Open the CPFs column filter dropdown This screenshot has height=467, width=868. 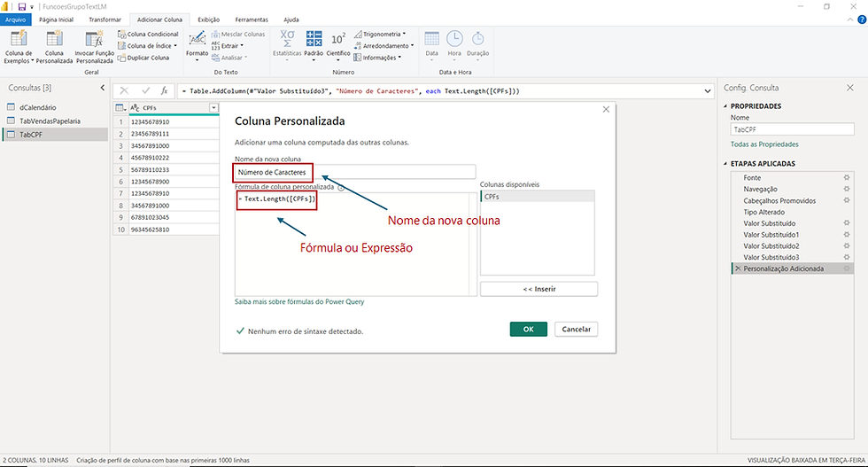tap(213, 107)
